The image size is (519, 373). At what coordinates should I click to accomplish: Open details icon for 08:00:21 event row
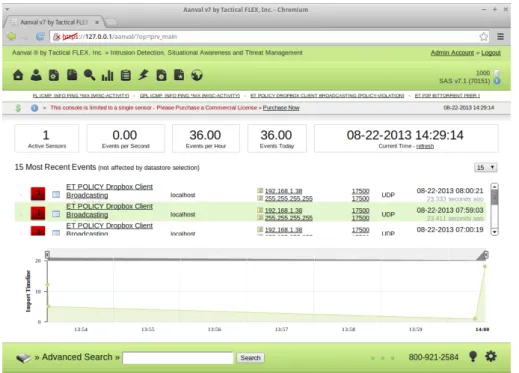click(x=56, y=194)
